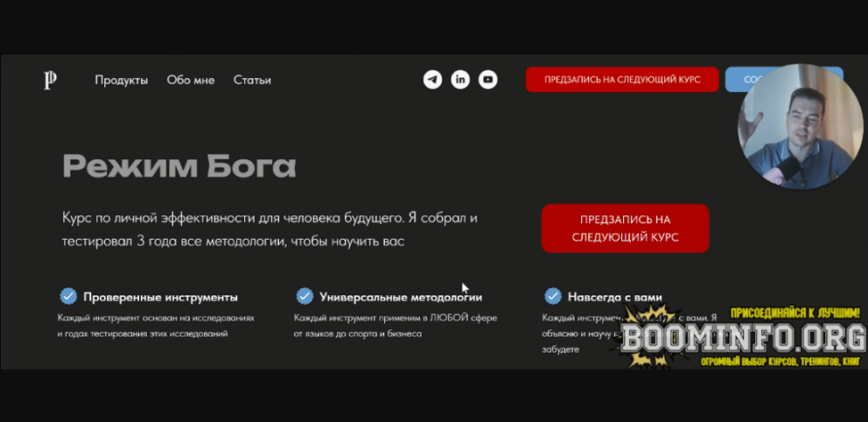Click the course description paragraph text
Screen dimensions: 868x422
click(x=269, y=229)
